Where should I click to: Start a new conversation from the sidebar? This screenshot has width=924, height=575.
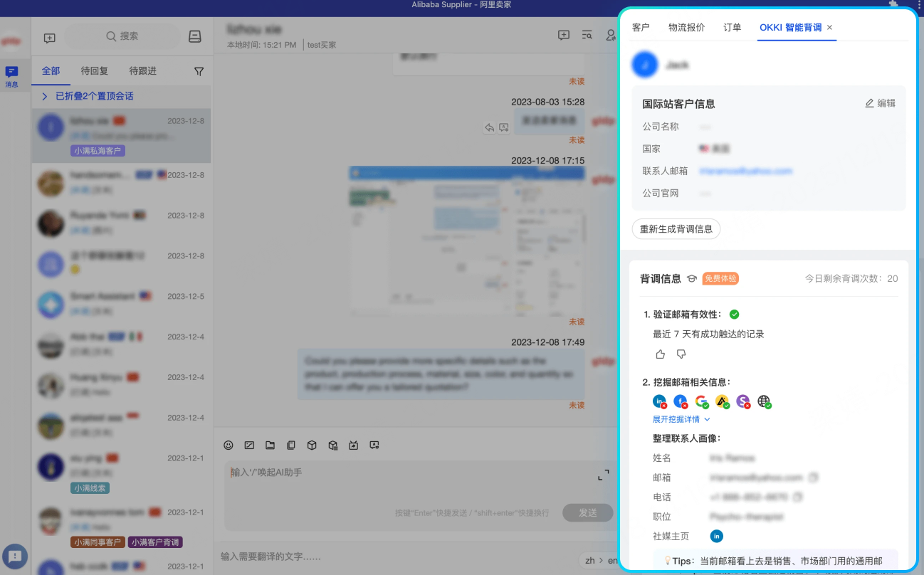pos(49,38)
